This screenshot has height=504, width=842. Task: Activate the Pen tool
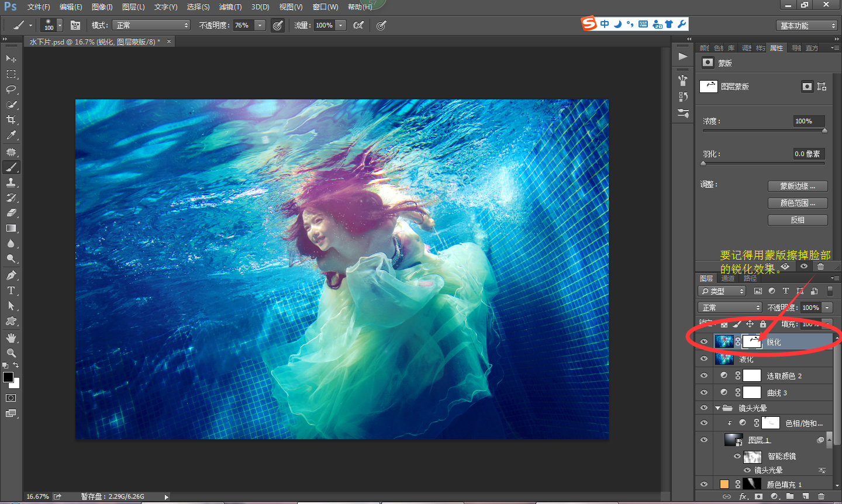11,275
